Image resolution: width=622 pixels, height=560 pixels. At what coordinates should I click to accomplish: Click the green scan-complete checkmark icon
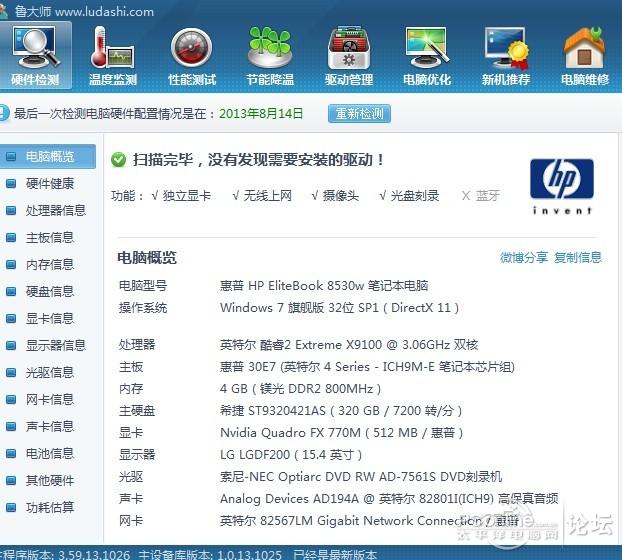click(118, 160)
